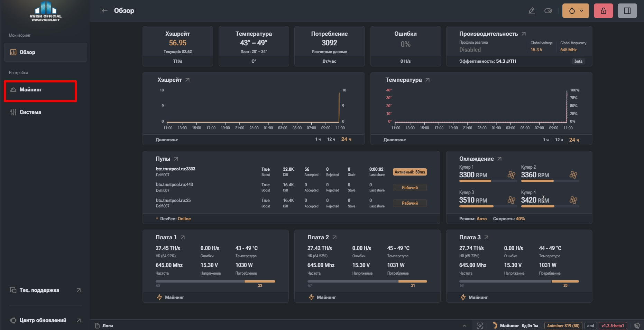Open the Обзор overview menu item

point(46,52)
